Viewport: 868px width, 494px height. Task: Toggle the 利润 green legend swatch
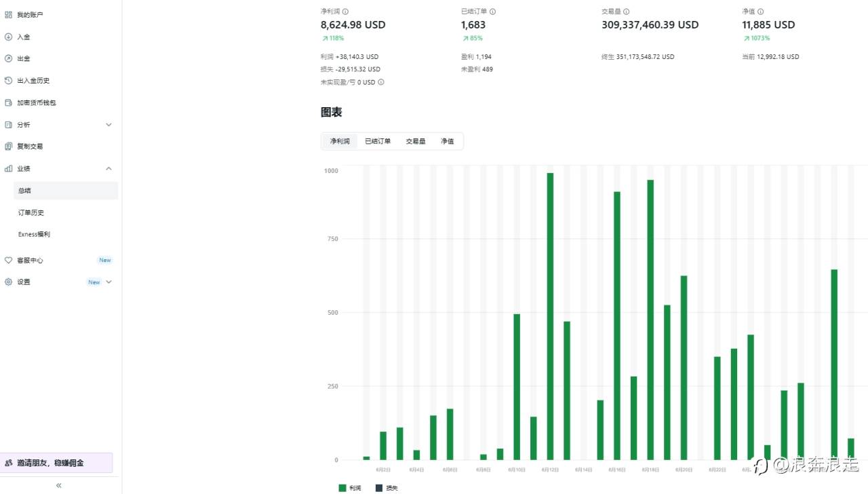coord(342,488)
